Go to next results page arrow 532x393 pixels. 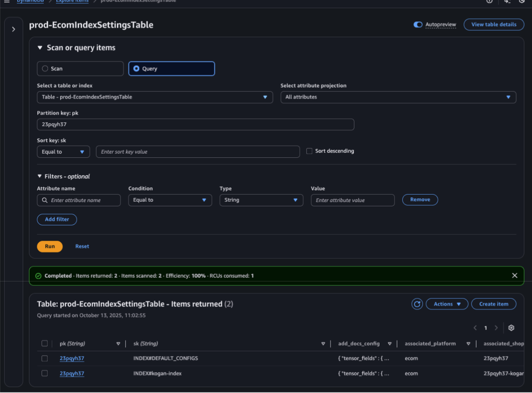tap(496, 328)
